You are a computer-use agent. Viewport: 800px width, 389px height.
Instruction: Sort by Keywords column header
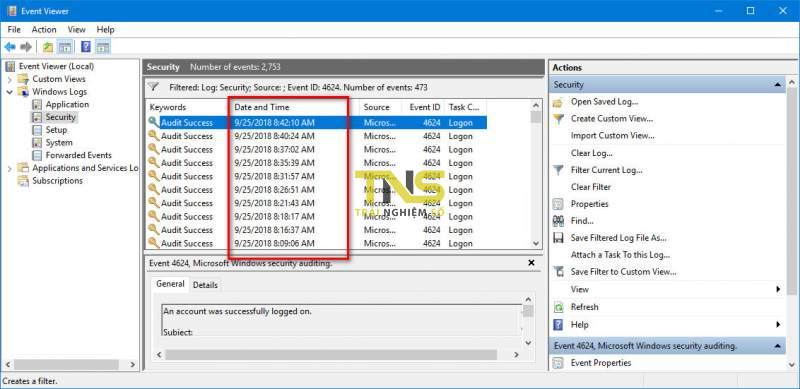point(188,107)
